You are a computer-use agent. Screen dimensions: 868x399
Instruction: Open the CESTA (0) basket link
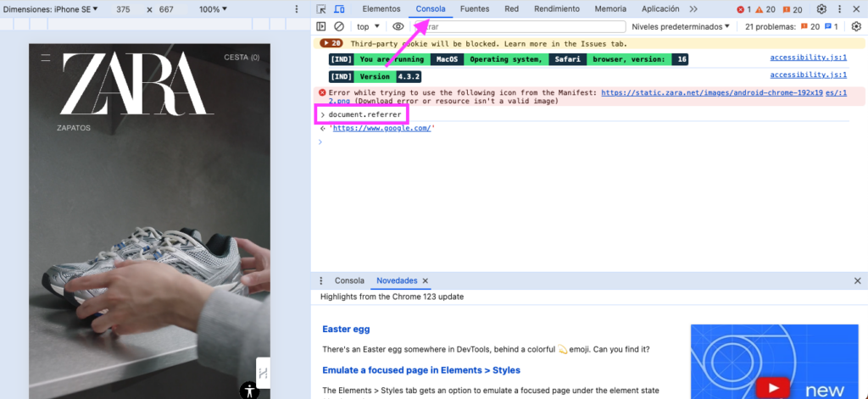click(x=242, y=58)
